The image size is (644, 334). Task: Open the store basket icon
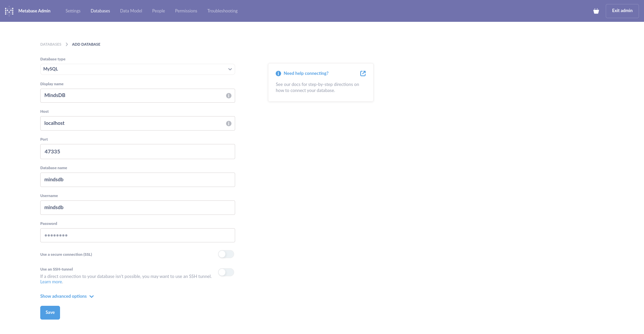pos(596,11)
